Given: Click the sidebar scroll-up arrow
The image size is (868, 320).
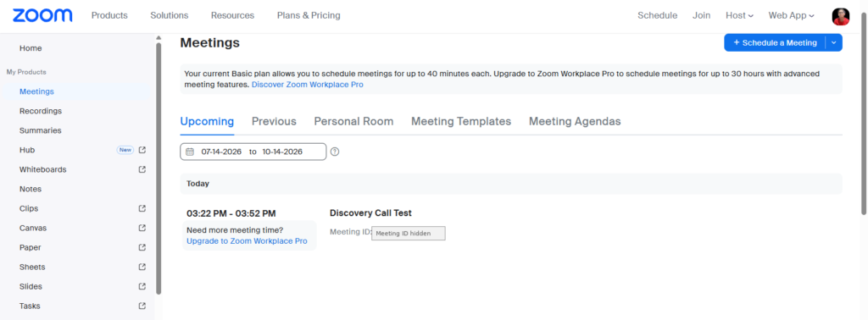Looking at the screenshot, I should click(159, 37).
